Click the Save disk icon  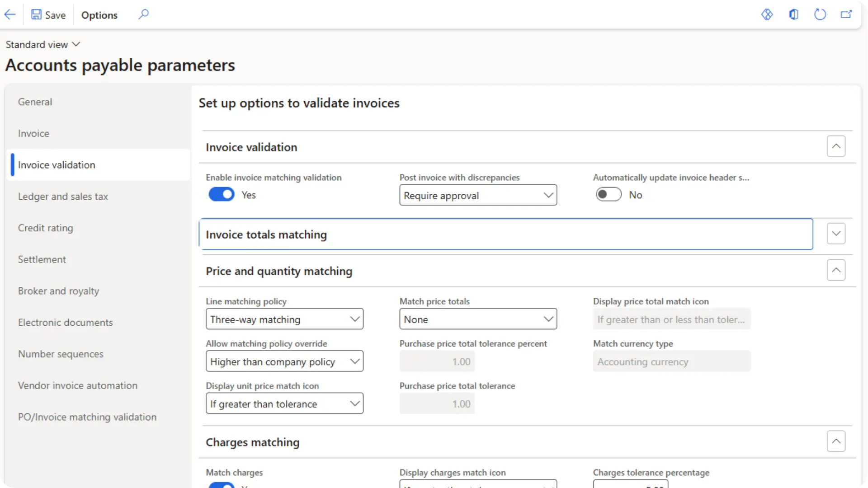point(36,14)
